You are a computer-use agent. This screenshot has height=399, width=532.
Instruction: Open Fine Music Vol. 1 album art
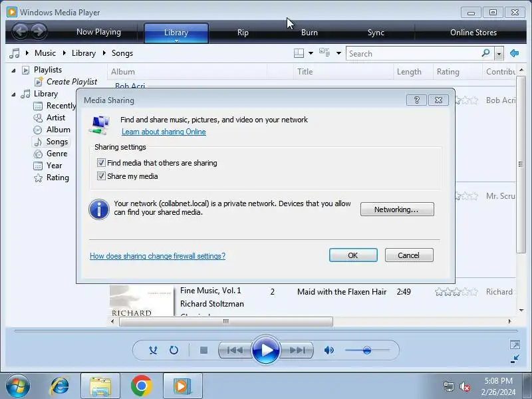[142, 301]
